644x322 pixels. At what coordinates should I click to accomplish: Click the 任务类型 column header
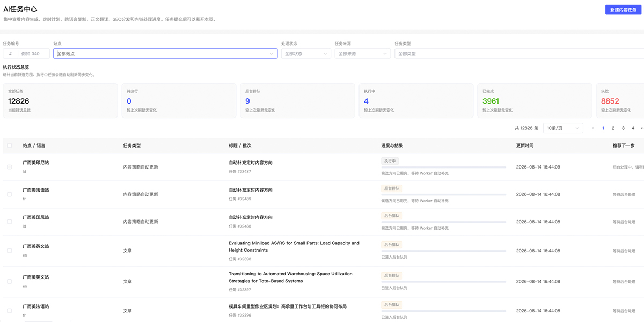tap(131, 145)
